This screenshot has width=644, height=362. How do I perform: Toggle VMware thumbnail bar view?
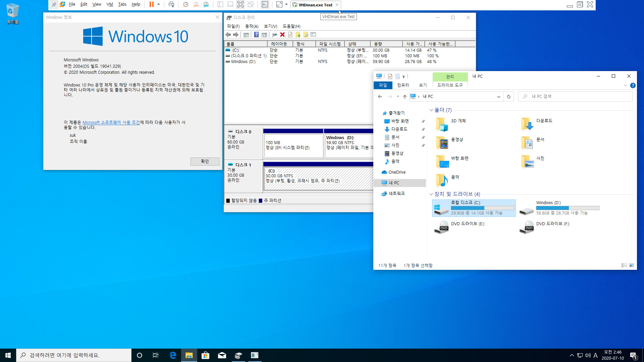pos(230,4)
